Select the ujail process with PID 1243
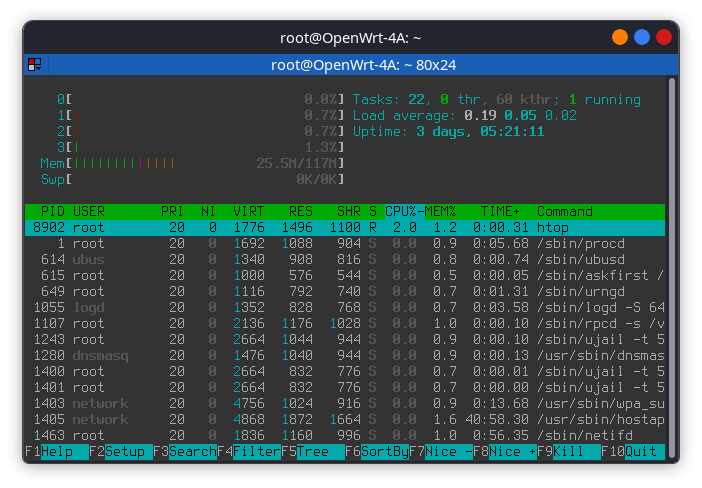Screen dimensions: 702x488 (345, 339)
